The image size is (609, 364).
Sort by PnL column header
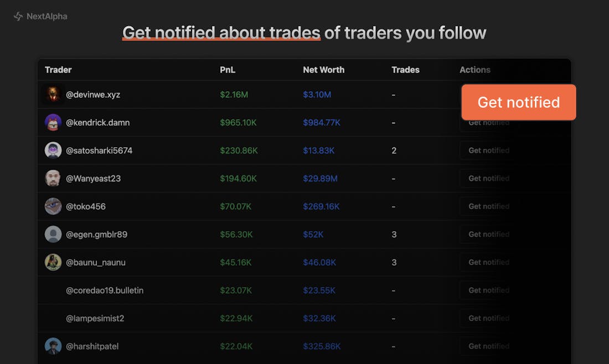coord(227,70)
